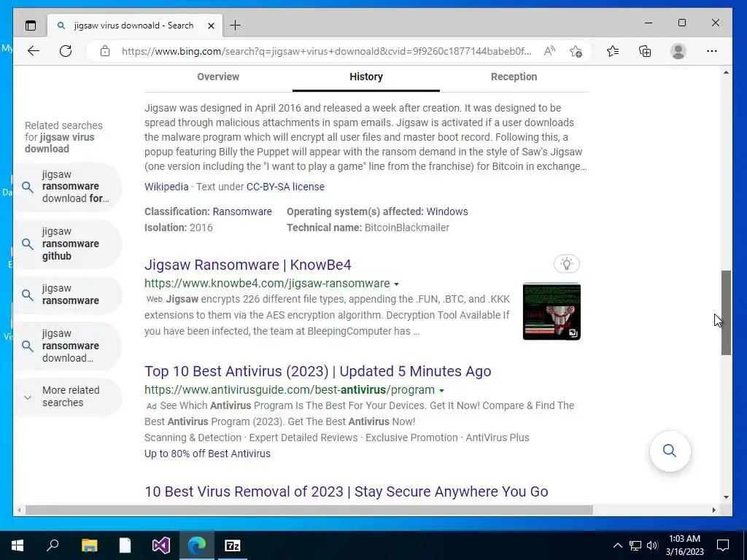
Task: Open the antivirusguide.com/best-antivirus/program URL
Action: (290, 390)
